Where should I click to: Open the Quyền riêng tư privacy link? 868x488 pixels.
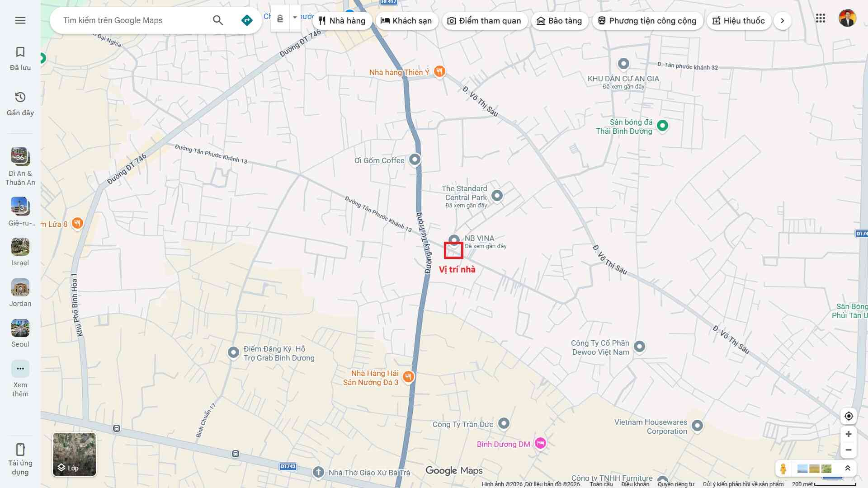click(676, 484)
